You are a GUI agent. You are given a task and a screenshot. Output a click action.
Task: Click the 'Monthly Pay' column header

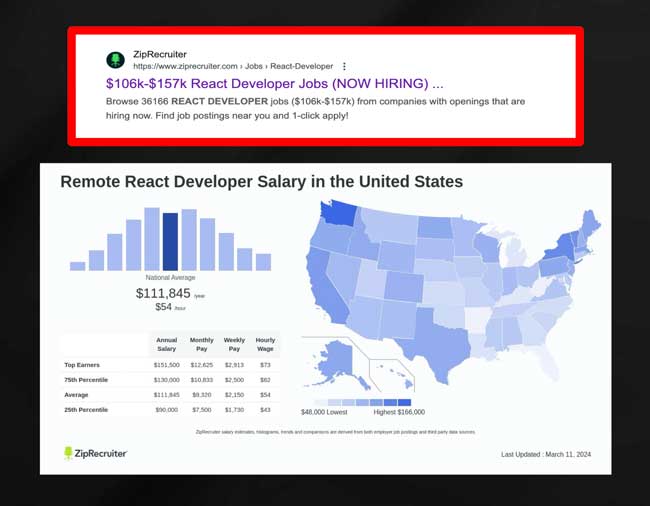click(201, 344)
